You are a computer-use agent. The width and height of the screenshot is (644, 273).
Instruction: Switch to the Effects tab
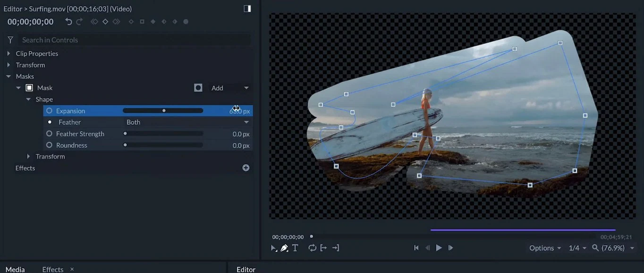[x=52, y=269]
